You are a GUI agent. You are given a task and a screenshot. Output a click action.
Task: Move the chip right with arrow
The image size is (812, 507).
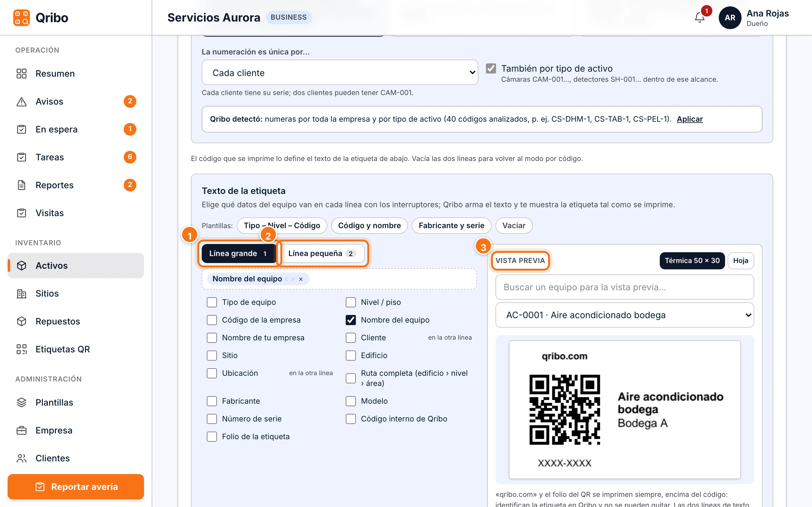click(x=293, y=279)
